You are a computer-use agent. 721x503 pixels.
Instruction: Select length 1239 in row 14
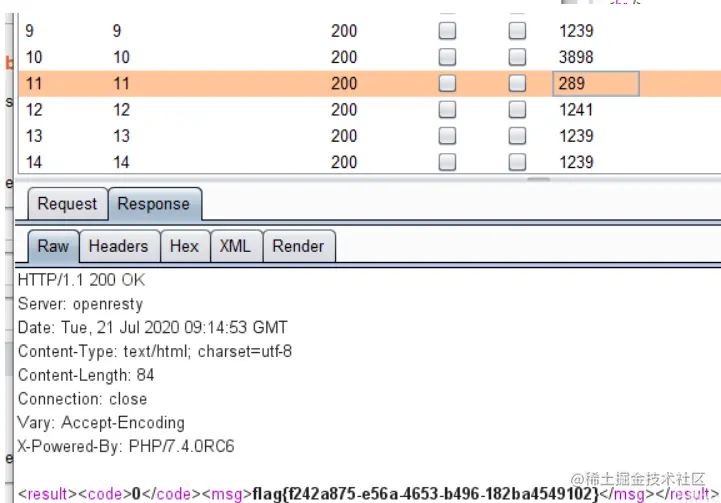click(x=576, y=162)
